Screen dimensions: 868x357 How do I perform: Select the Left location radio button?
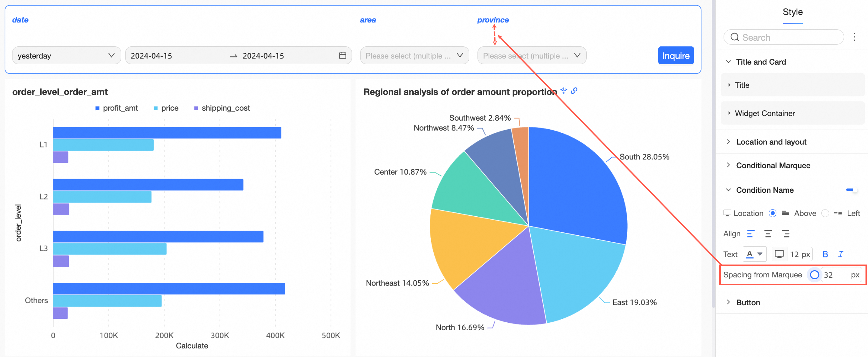click(825, 213)
